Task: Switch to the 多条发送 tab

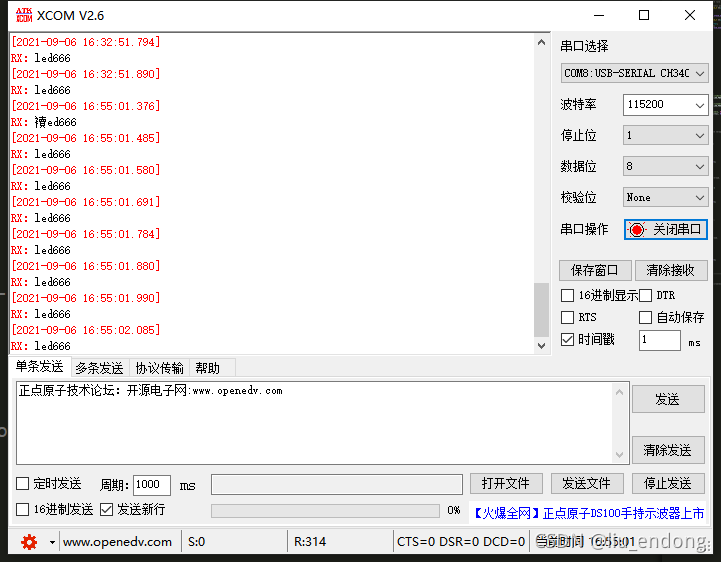Action: pos(100,368)
